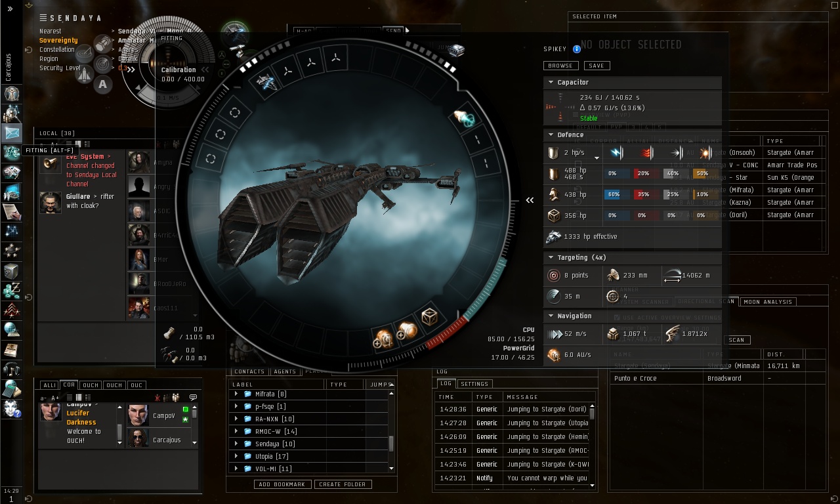Collapse the Defence section
The height and width of the screenshot is (504, 840).
pyautogui.click(x=551, y=135)
